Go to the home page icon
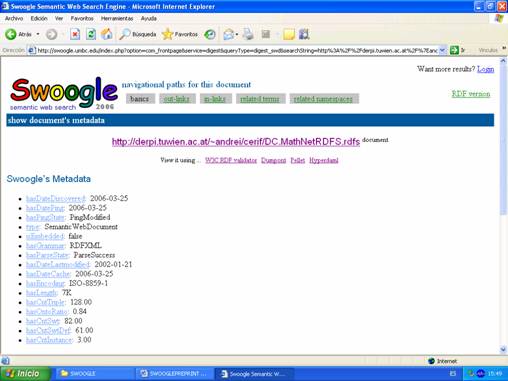The height and width of the screenshot is (381, 508). point(107,34)
